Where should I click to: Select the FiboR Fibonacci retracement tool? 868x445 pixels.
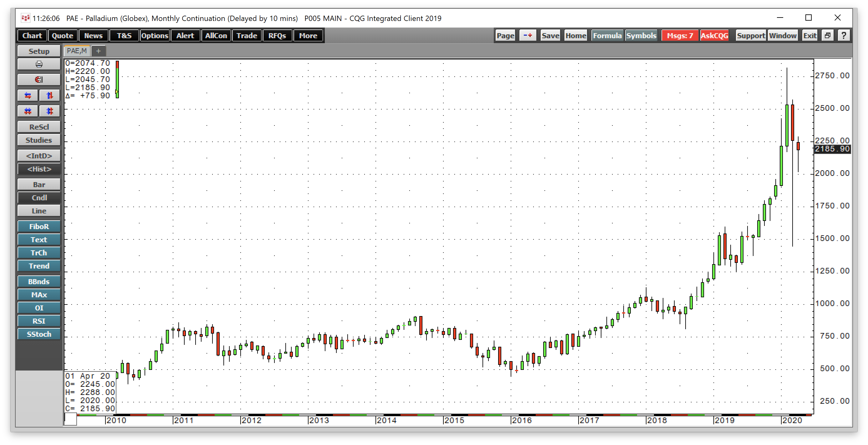(x=39, y=226)
